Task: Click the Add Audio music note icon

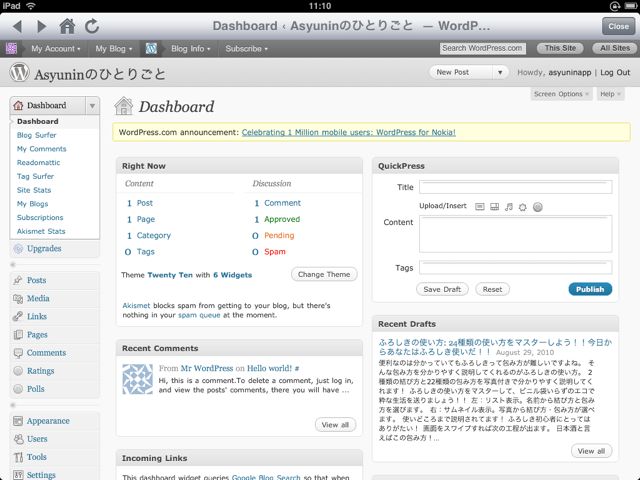Action: 509,207
